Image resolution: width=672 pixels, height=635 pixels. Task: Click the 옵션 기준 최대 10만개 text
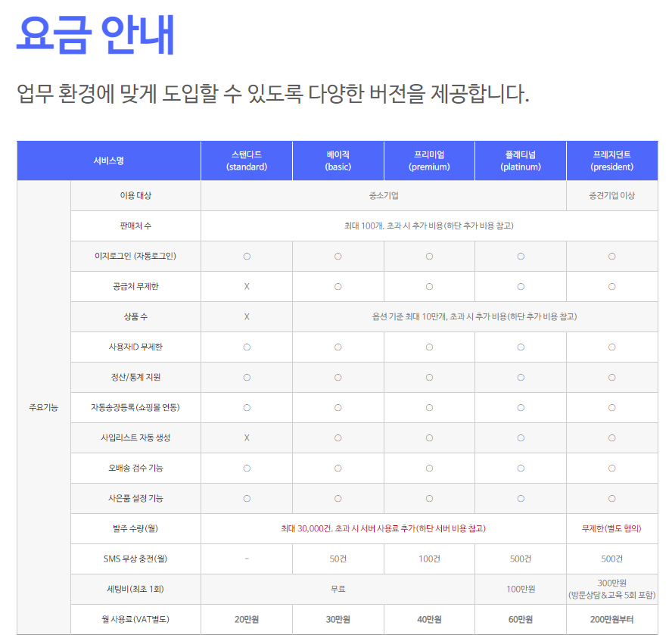[474, 317]
